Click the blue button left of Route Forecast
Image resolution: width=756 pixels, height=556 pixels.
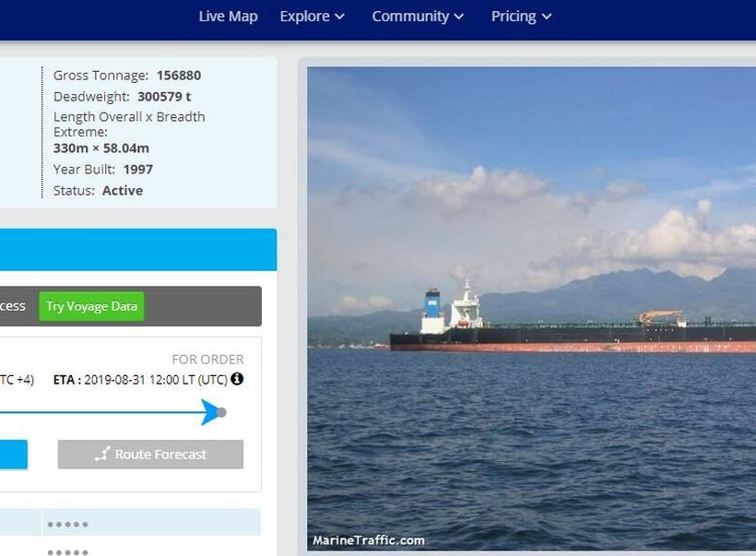(13, 455)
